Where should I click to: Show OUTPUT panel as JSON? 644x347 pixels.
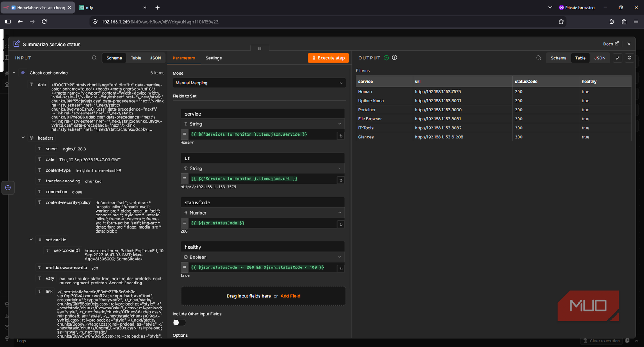(600, 58)
